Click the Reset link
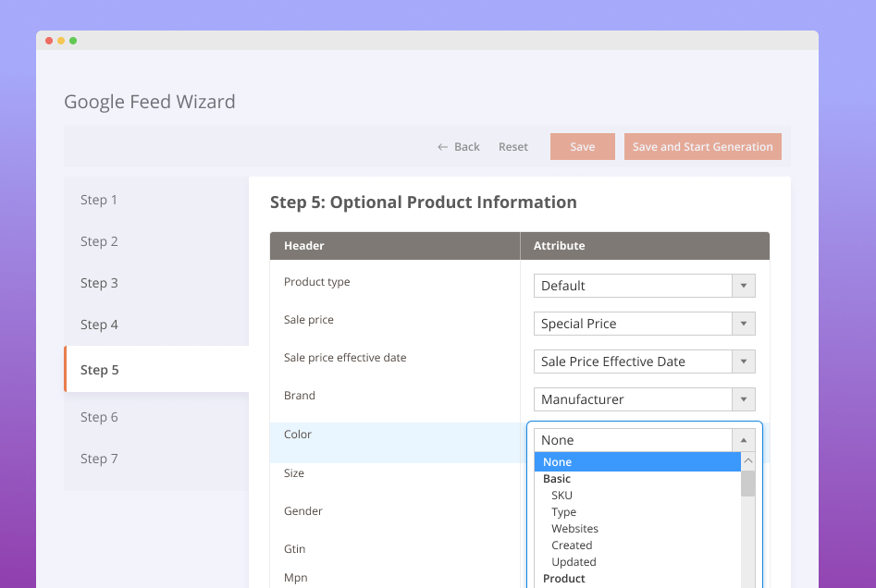Image resolution: width=876 pixels, height=588 pixels. [513, 146]
